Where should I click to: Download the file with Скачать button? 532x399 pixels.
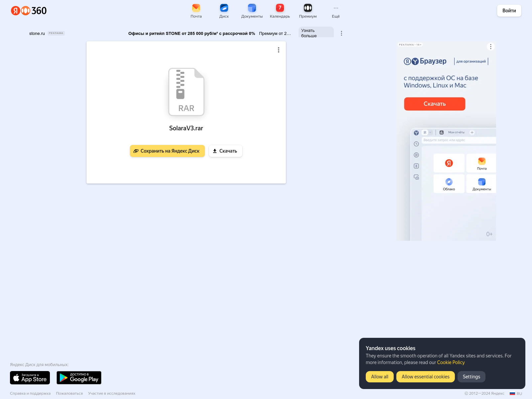(225, 151)
